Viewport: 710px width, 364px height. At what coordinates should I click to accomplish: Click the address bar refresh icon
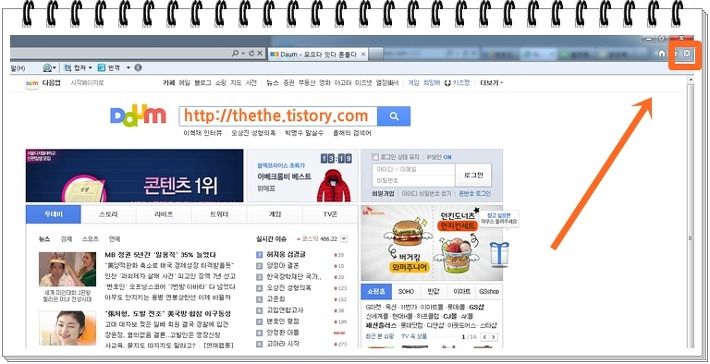tap(251, 53)
